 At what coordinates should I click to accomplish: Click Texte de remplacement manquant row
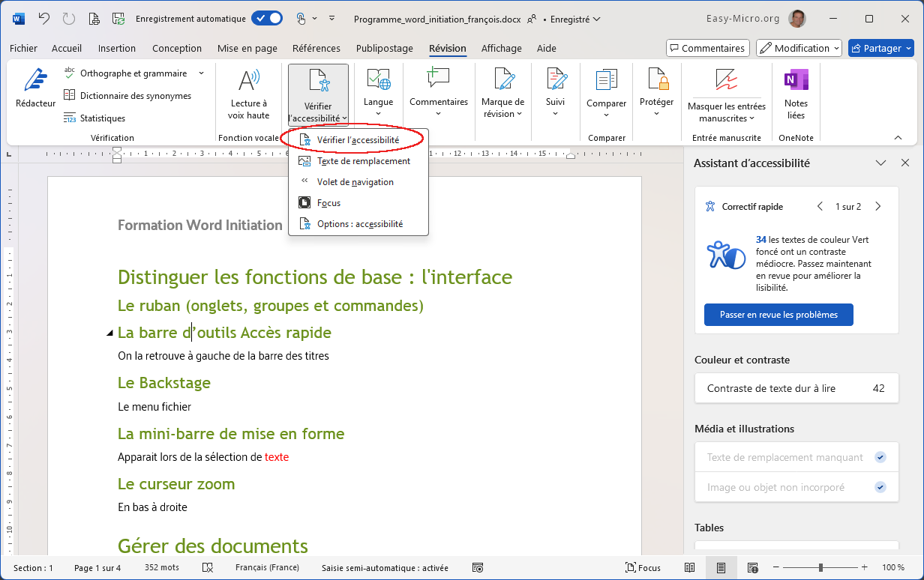(796, 457)
